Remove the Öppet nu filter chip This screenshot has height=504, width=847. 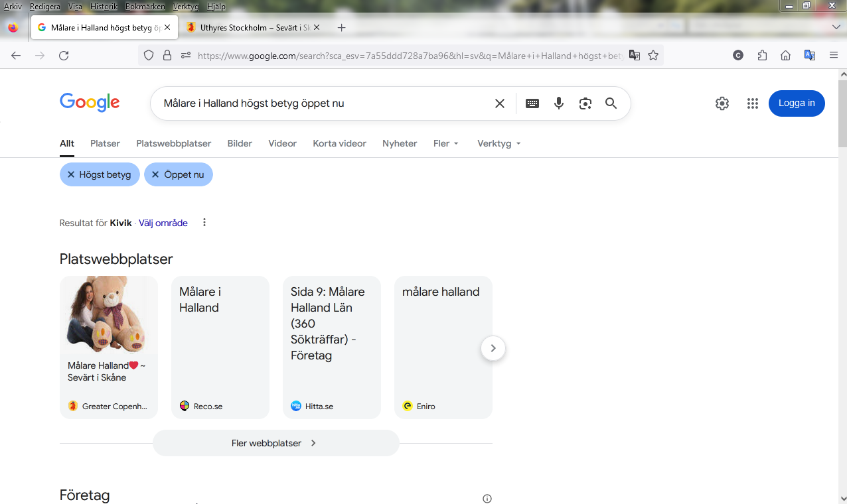[x=155, y=174]
